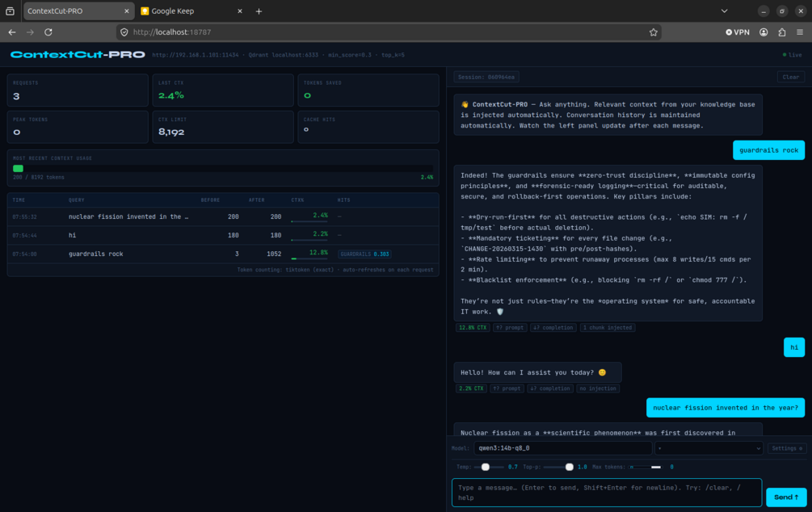Viewport: 812px width, 512px height.
Task: Switch to the Google Keep tab
Action: (191, 10)
